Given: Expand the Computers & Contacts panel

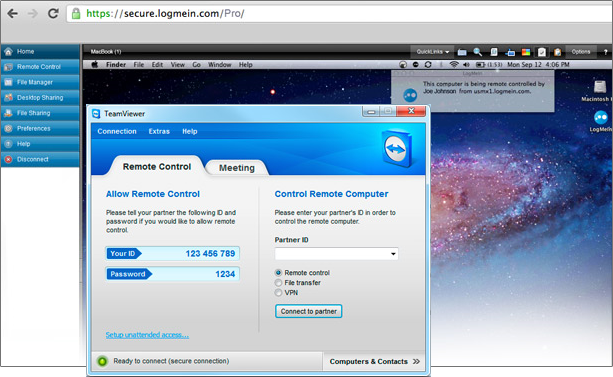Looking at the screenshot, I should [374, 361].
